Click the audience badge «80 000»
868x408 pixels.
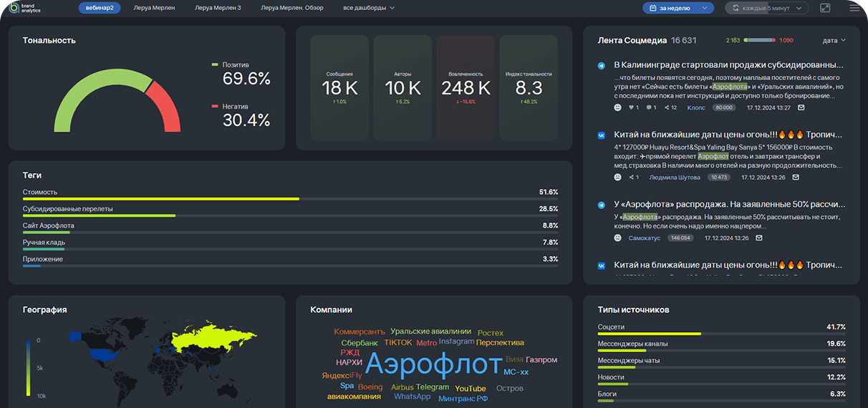click(x=723, y=107)
